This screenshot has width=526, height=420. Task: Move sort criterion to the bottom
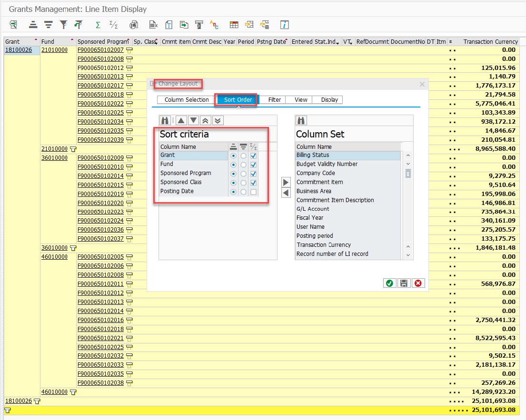point(218,120)
